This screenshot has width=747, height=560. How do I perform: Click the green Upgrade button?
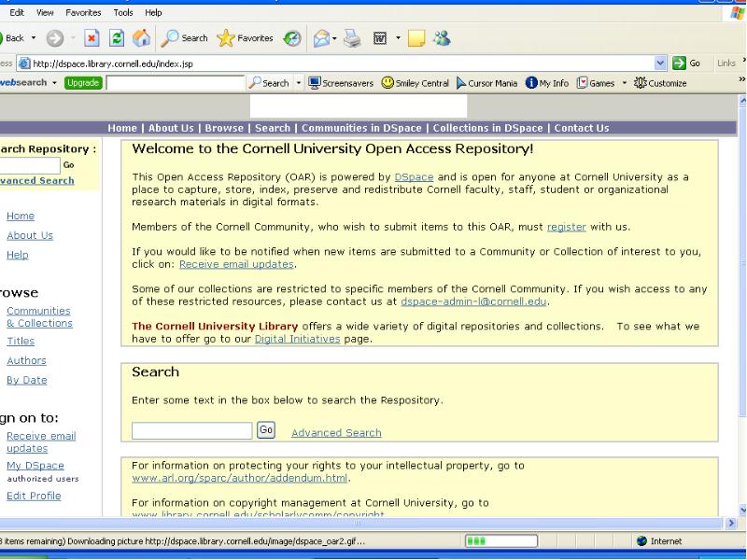point(83,83)
